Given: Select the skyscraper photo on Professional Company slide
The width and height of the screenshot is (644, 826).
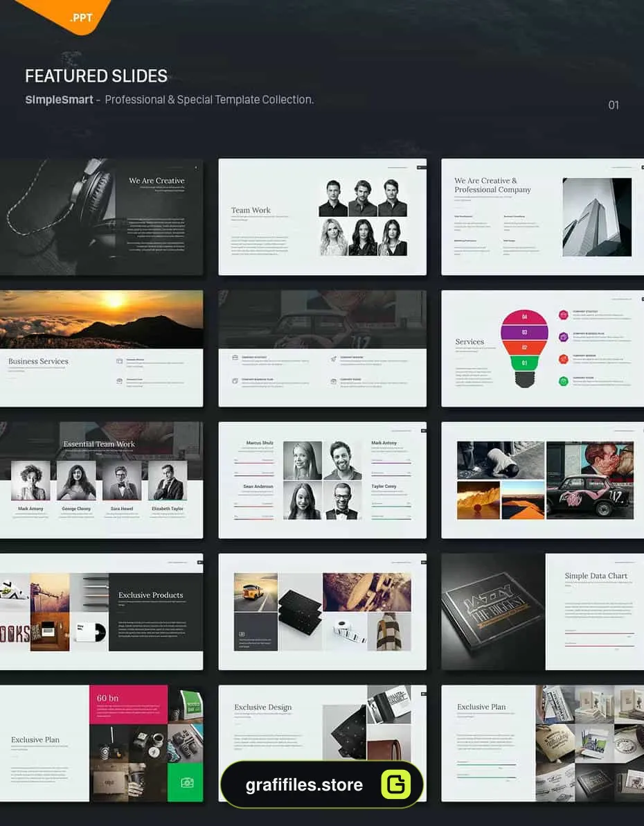Looking at the screenshot, I should pos(597,217).
